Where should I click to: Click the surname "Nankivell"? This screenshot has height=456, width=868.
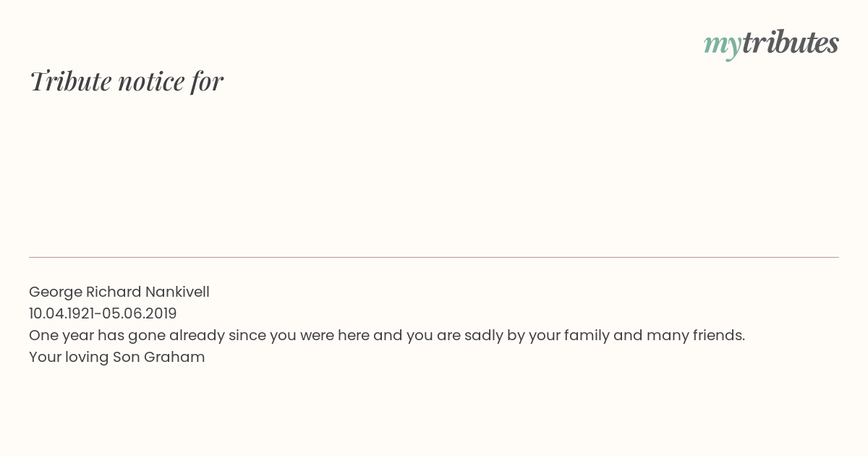tap(177, 292)
